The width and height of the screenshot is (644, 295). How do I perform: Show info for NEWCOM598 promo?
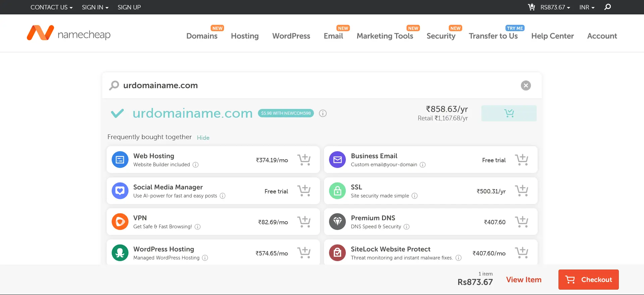[323, 113]
